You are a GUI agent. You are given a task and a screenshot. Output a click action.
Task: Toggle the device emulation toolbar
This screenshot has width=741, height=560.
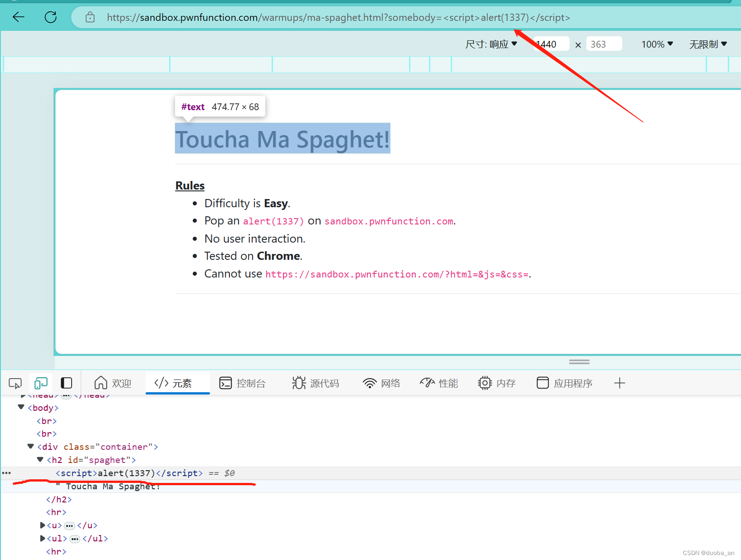coord(40,383)
